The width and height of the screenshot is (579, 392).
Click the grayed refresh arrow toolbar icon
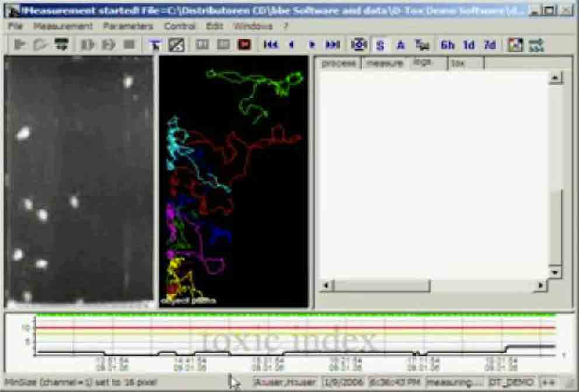[40, 45]
